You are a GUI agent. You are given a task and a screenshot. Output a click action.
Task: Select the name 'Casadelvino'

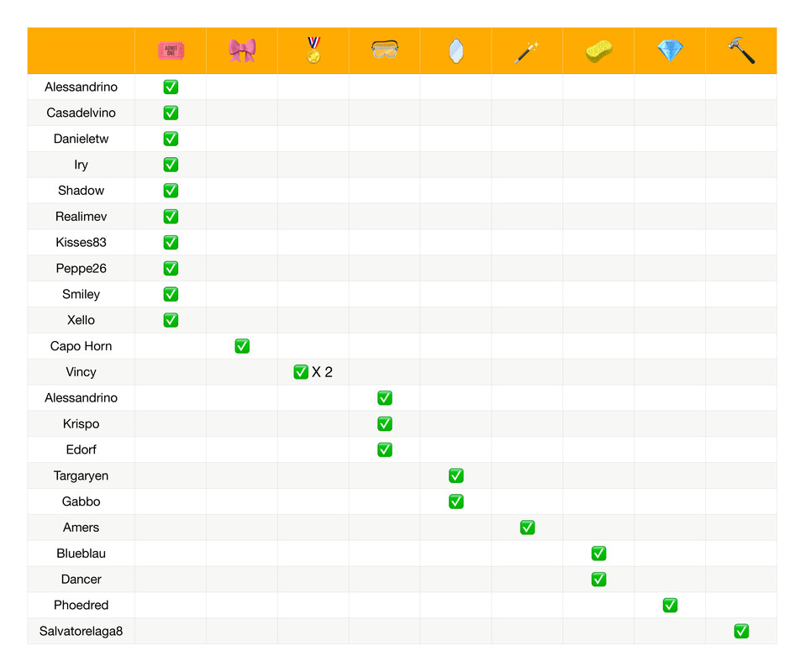(82, 113)
